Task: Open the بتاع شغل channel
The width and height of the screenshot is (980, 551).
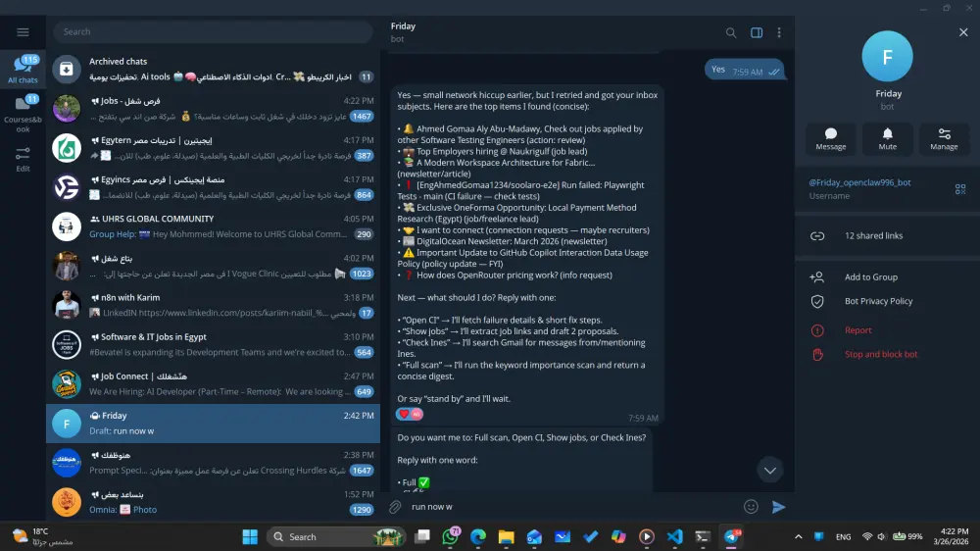Action: (213, 266)
